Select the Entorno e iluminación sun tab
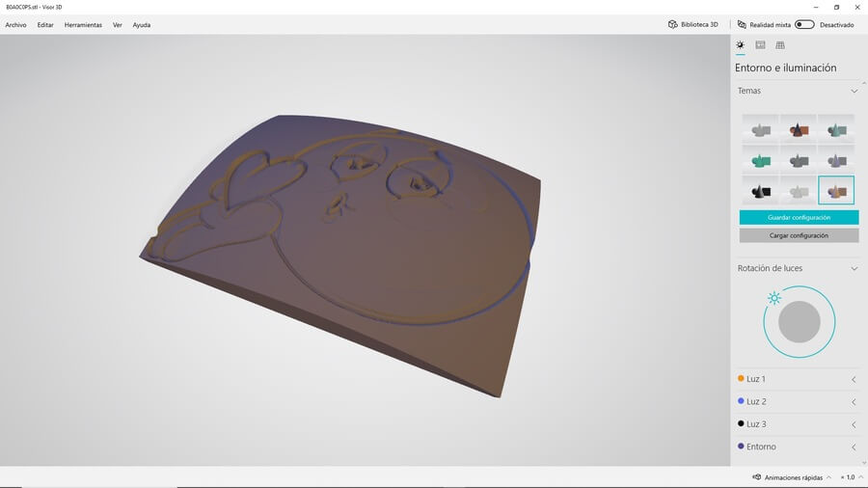 pyautogui.click(x=740, y=45)
